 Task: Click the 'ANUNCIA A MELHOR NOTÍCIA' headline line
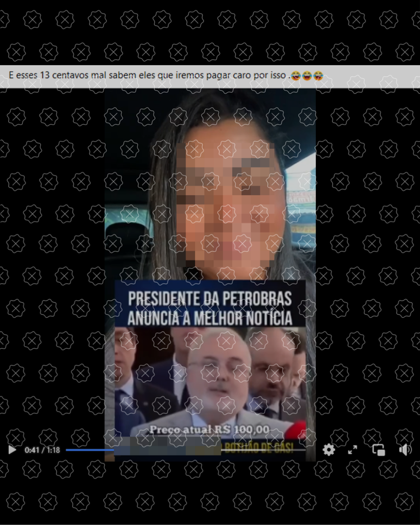point(209,317)
